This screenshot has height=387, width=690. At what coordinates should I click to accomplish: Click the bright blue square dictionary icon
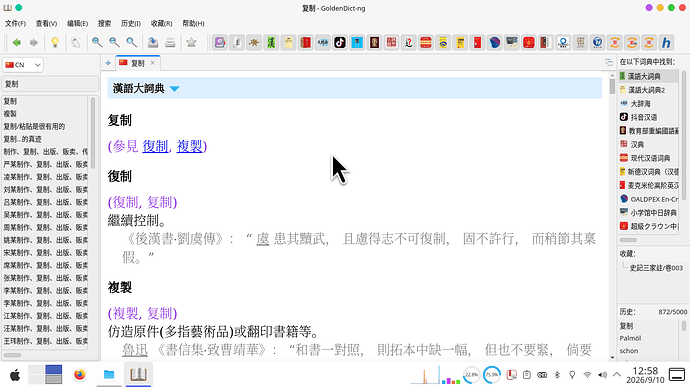tap(357, 42)
